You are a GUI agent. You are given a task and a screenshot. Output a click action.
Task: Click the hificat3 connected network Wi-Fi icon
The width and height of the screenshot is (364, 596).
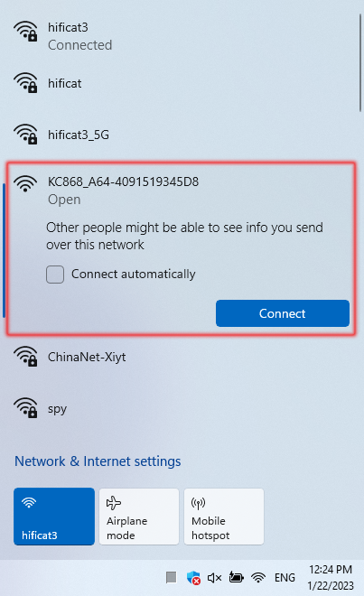(25, 31)
